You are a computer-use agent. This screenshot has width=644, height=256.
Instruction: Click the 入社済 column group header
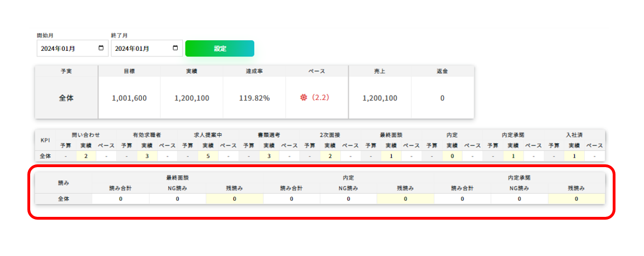click(574, 134)
